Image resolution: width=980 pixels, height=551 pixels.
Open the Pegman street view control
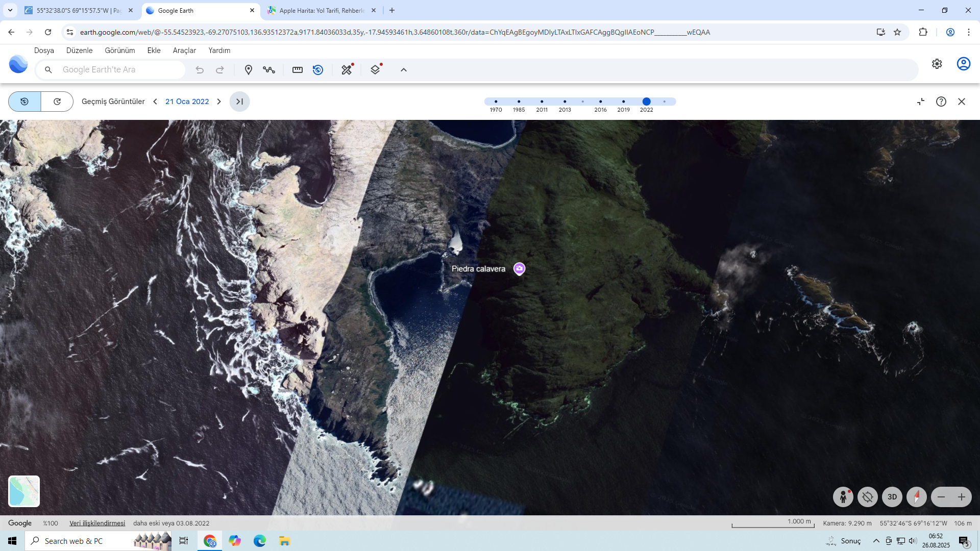tap(843, 497)
